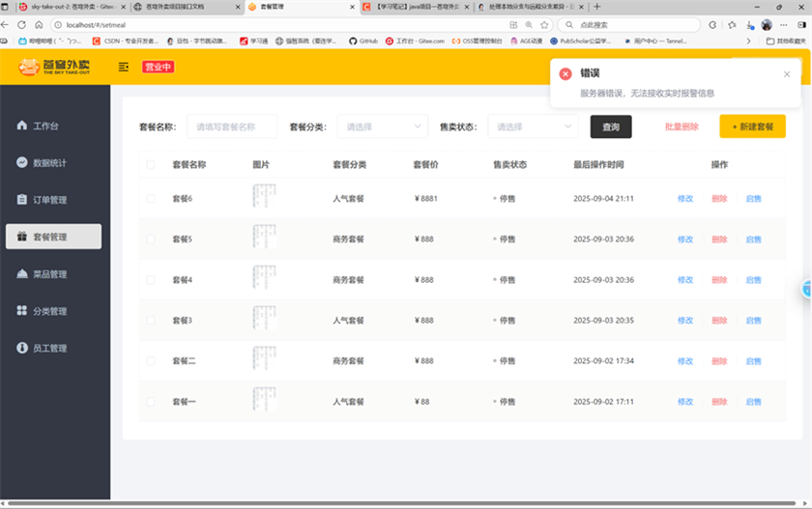Click the price ¥8881 cell

pyautogui.click(x=425, y=199)
